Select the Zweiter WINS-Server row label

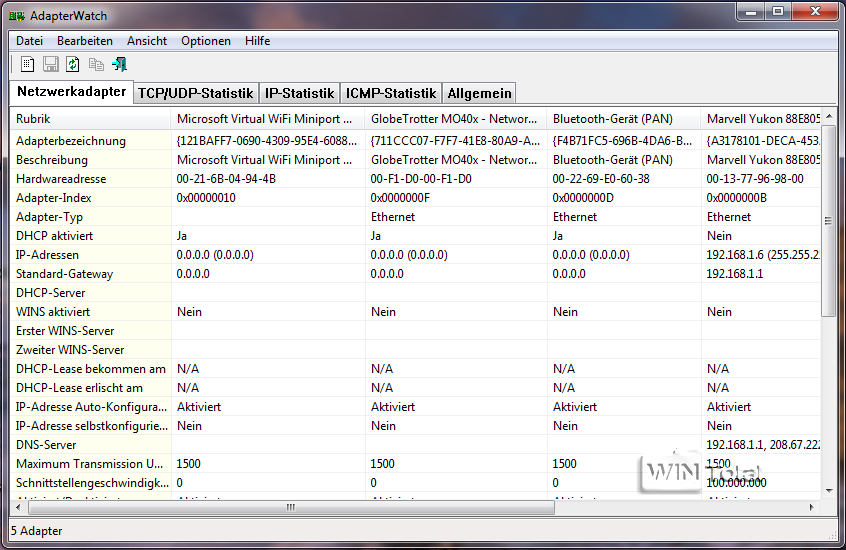click(x=70, y=350)
